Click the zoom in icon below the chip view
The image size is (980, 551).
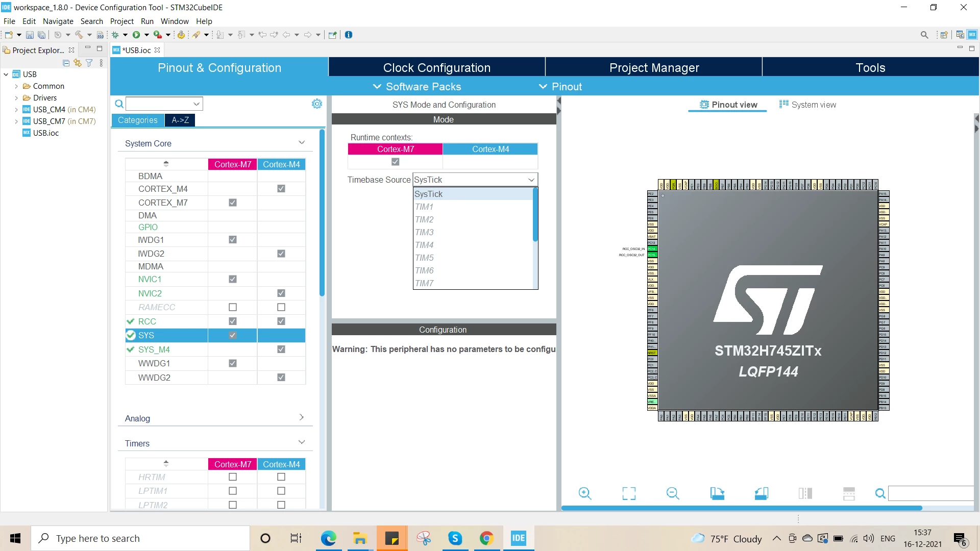[x=585, y=493]
